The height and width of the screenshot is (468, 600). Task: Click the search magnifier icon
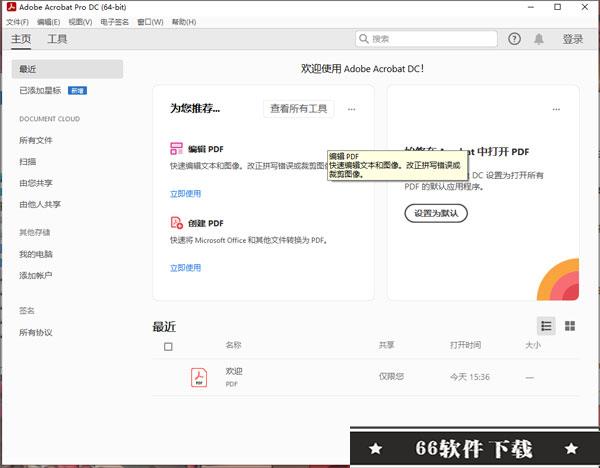364,39
